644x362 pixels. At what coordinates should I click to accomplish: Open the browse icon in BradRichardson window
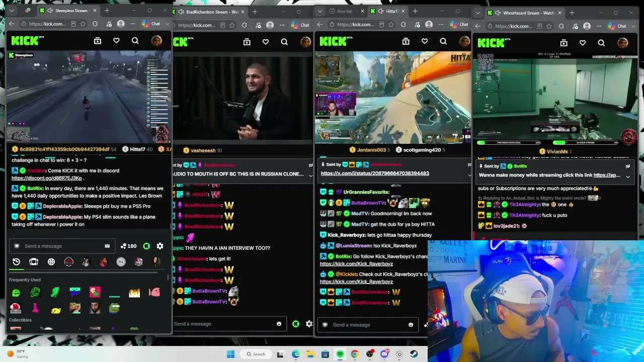coord(247,42)
